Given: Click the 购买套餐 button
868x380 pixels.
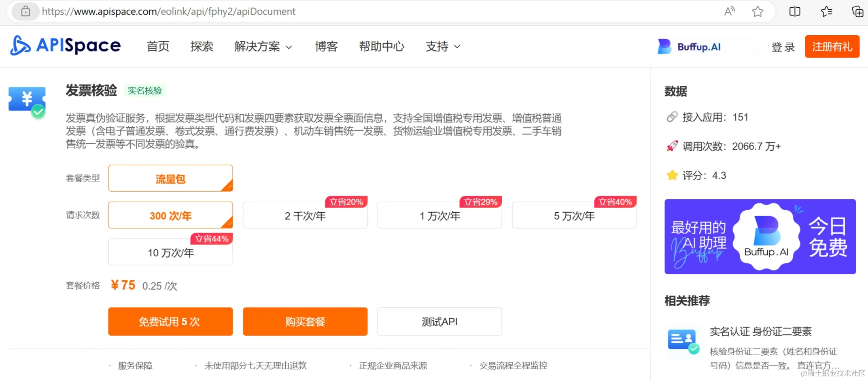Looking at the screenshot, I should click(x=305, y=322).
